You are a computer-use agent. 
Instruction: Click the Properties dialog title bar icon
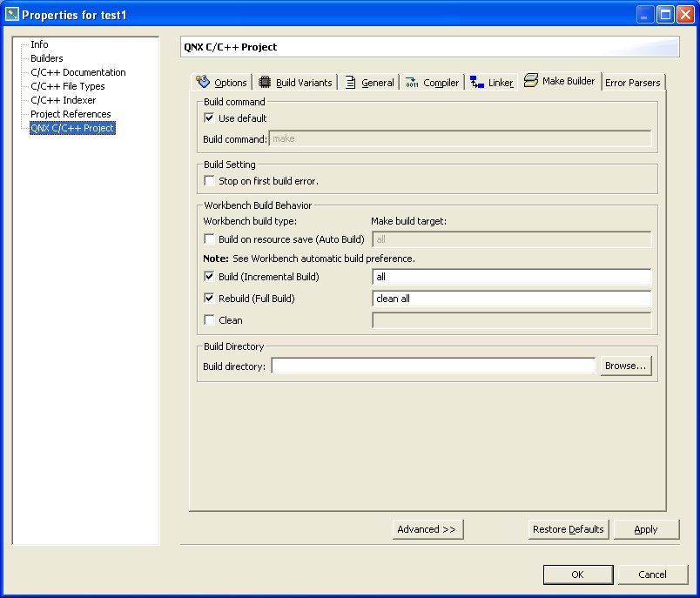point(10,12)
